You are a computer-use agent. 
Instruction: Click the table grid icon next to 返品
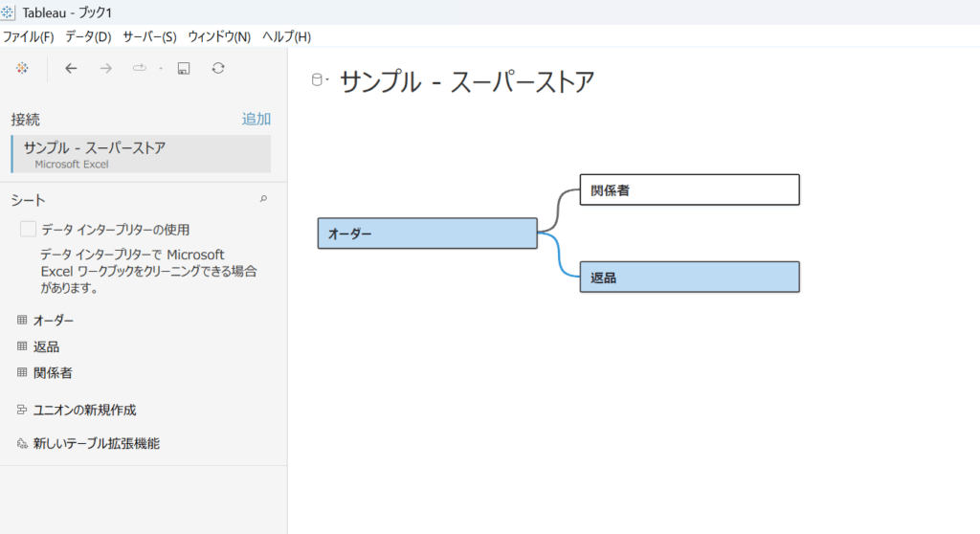pos(22,346)
